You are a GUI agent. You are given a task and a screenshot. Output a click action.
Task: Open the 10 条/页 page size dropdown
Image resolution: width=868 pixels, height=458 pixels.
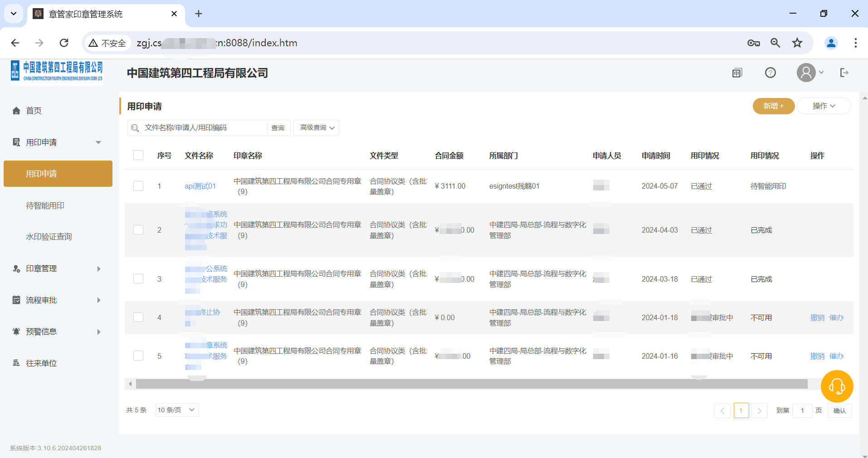pyautogui.click(x=177, y=410)
